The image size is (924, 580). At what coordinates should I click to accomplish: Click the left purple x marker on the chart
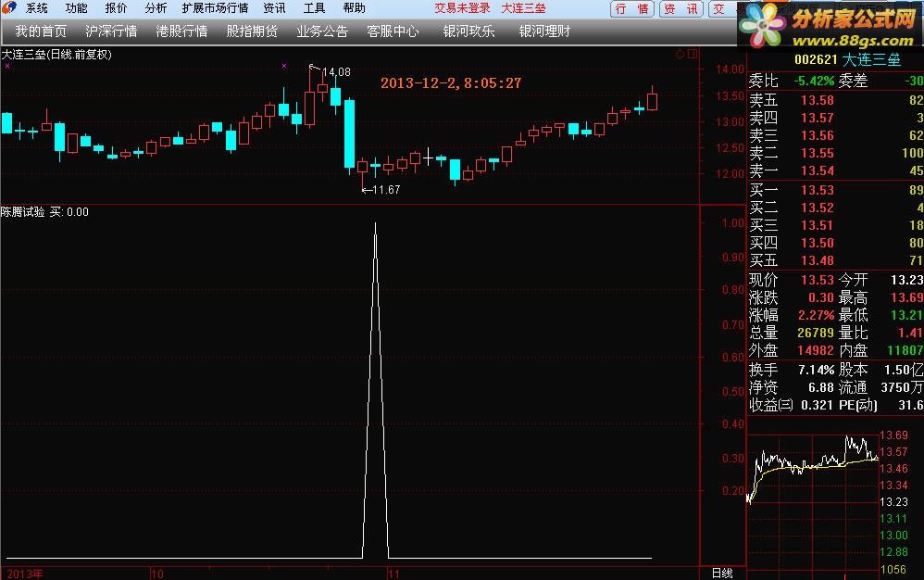[x=7, y=66]
